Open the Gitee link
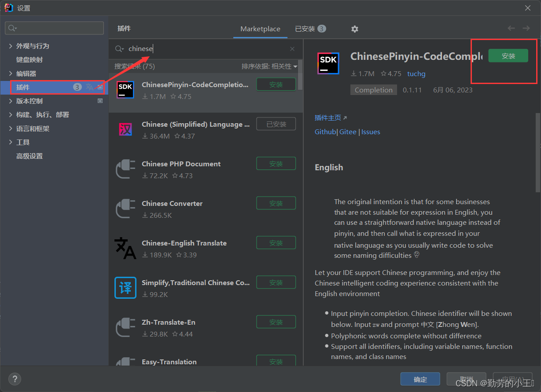Image resolution: width=541 pixels, height=392 pixels. (348, 132)
